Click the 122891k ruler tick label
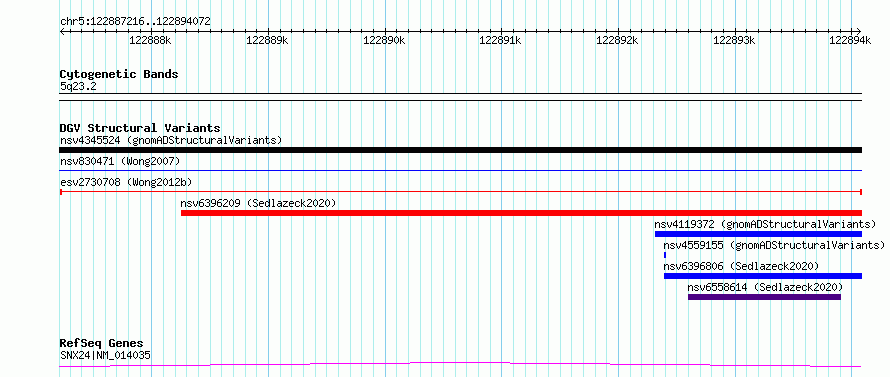This screenshot has width=890, height=377. tap(500, 40)
